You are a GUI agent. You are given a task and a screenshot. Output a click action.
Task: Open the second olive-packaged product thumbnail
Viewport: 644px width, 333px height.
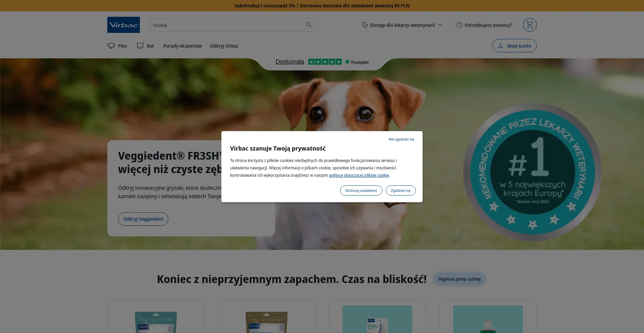pos(266,322)
